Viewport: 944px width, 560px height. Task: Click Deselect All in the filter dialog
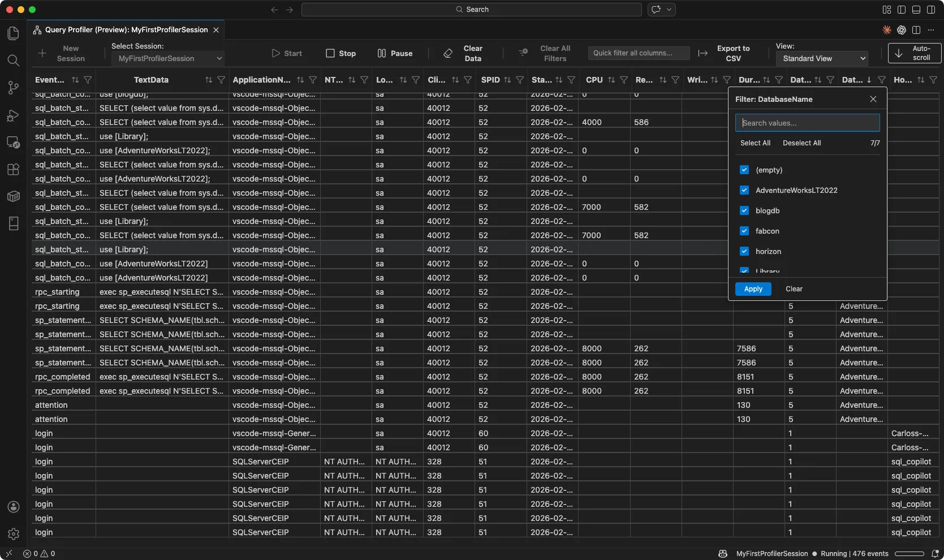(801, 143)
